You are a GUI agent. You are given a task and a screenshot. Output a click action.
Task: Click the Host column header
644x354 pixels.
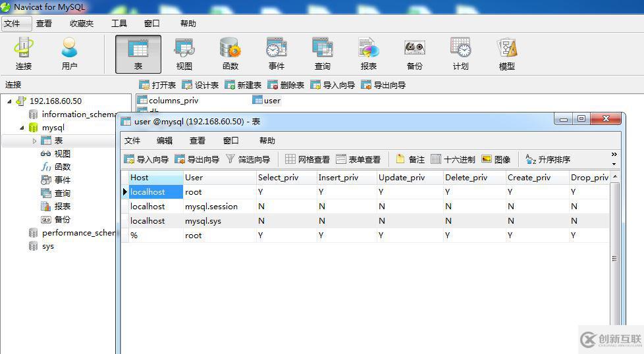155,178
